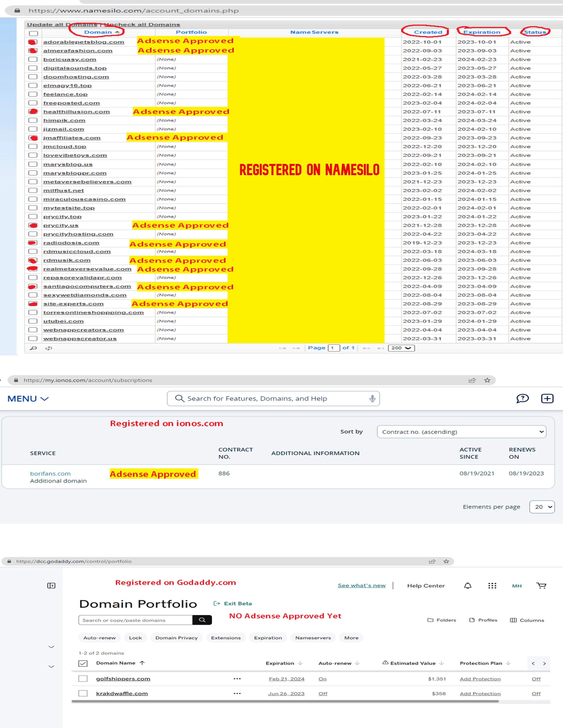Open the GoDaddy apps grid icon

(x=492, y=586)
